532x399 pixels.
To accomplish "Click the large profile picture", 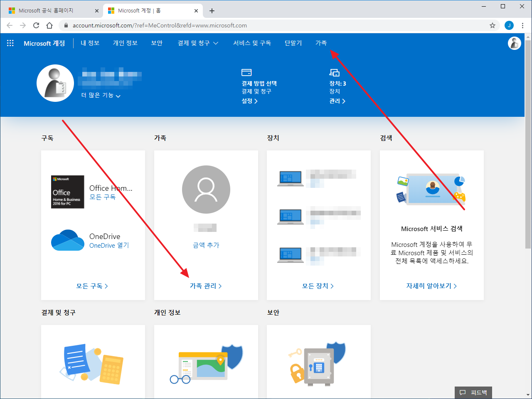I will tap(55, 83).
